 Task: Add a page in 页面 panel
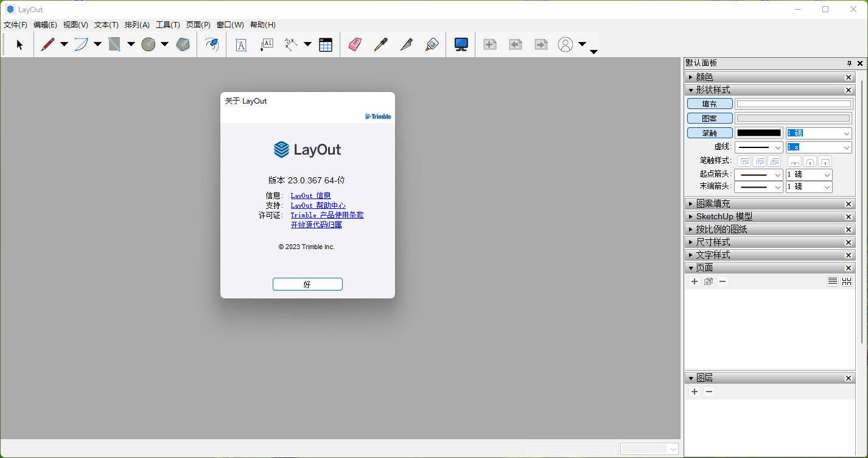pos(694,281)
